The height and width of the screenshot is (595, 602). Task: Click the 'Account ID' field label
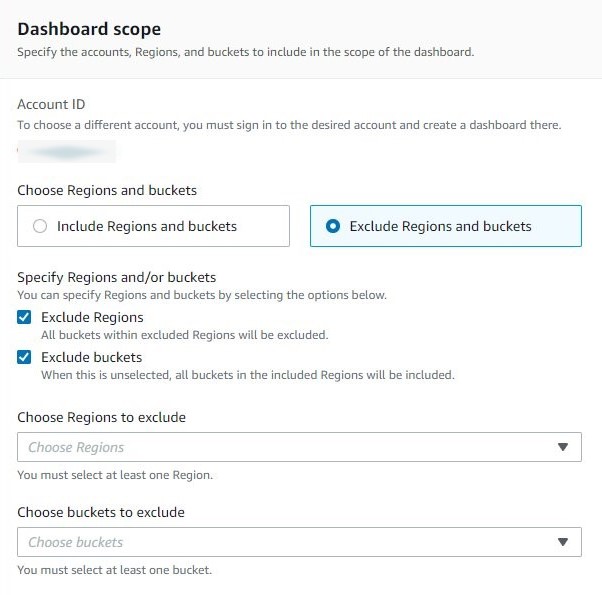click(51, 104)
